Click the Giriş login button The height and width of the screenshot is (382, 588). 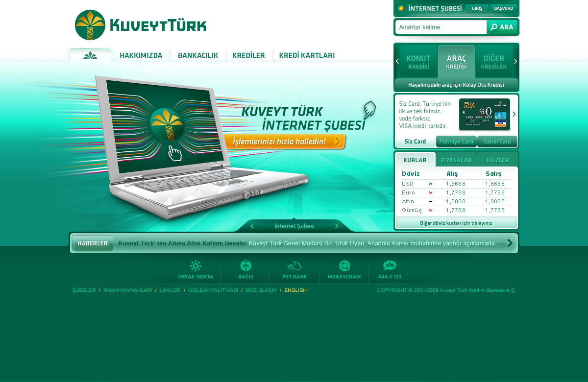click(x=477, y=8)
